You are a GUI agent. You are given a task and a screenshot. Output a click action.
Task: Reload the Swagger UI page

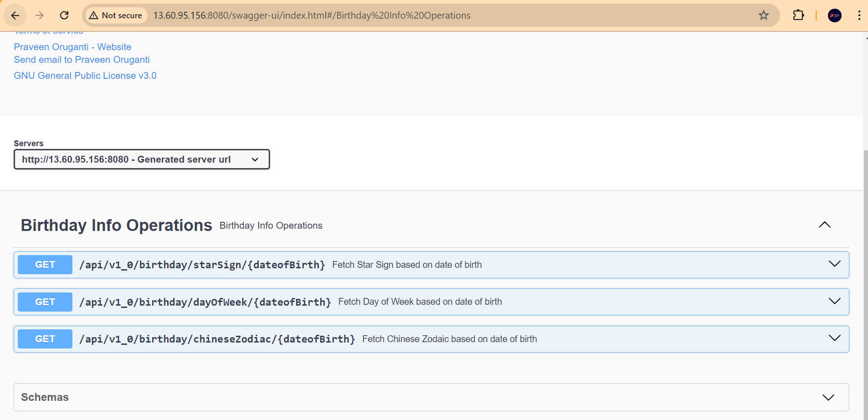click(x=64, y=15)
